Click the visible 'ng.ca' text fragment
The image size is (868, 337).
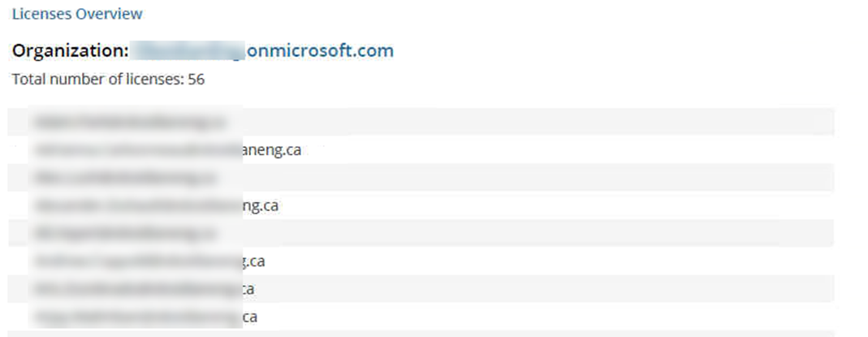click(x=260, y=205)
